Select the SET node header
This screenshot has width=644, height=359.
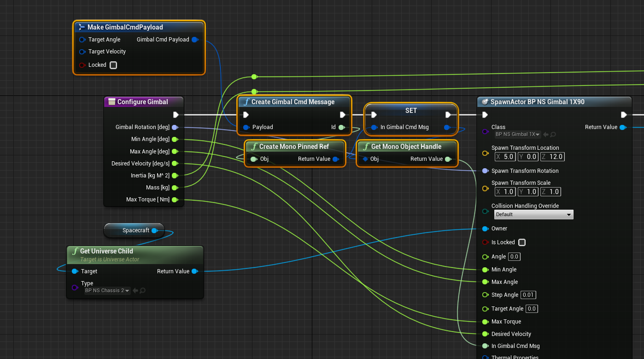coord(411,111)
